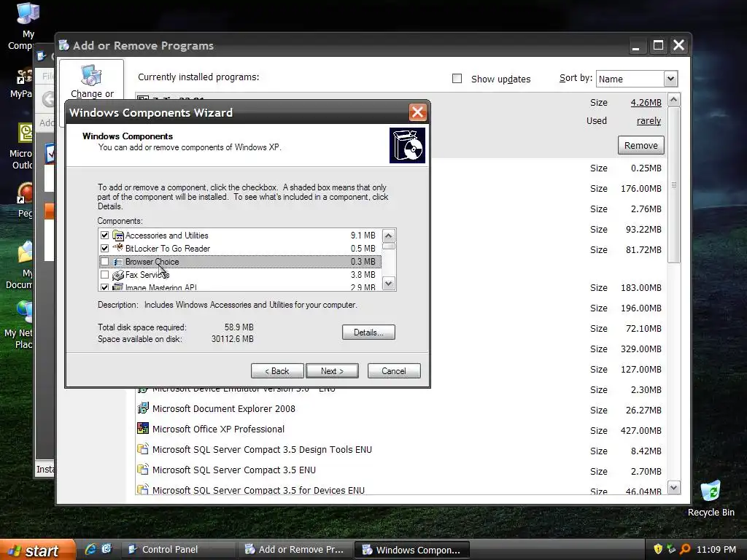
Task: Launch Internet Explorer from quick launch
Action: pos(90,549)
